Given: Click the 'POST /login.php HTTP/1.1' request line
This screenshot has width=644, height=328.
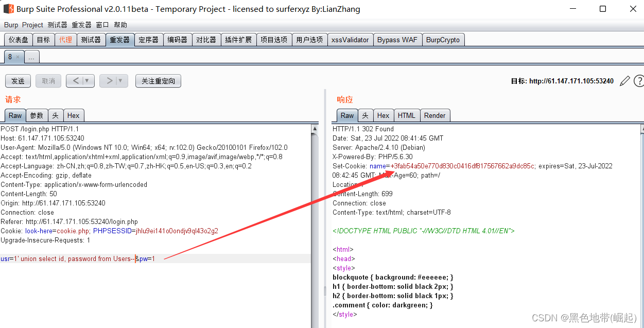Looking at the screenshot, I should click(40, 129).
